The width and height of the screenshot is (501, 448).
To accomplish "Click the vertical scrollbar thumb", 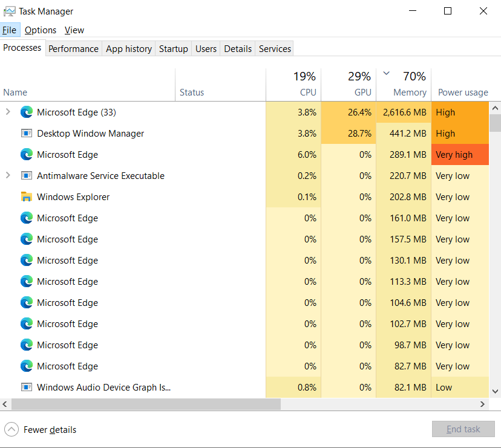I will tap(495, 123).
